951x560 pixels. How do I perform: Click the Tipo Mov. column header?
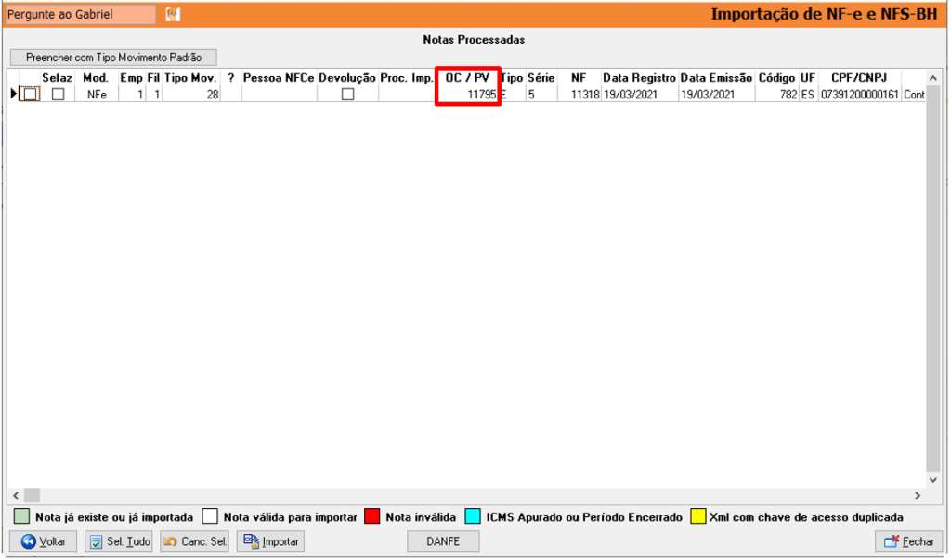pos(190,78)
